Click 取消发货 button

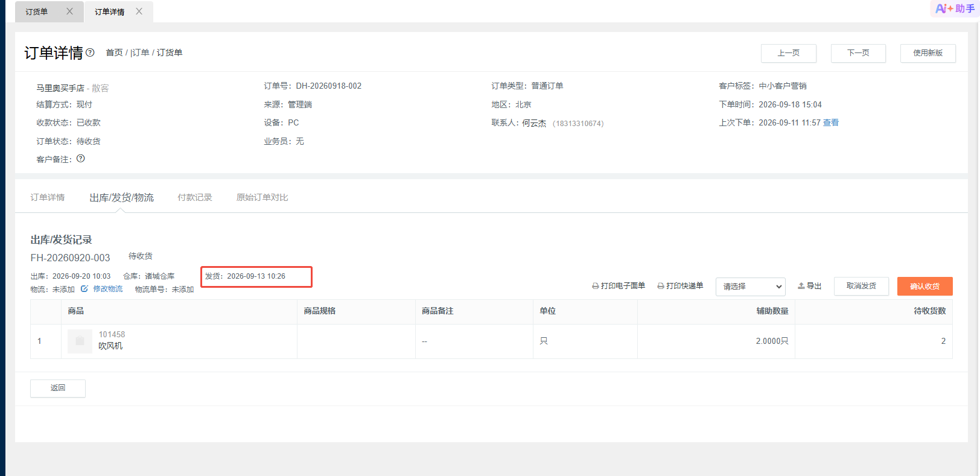tap(861, 286)
